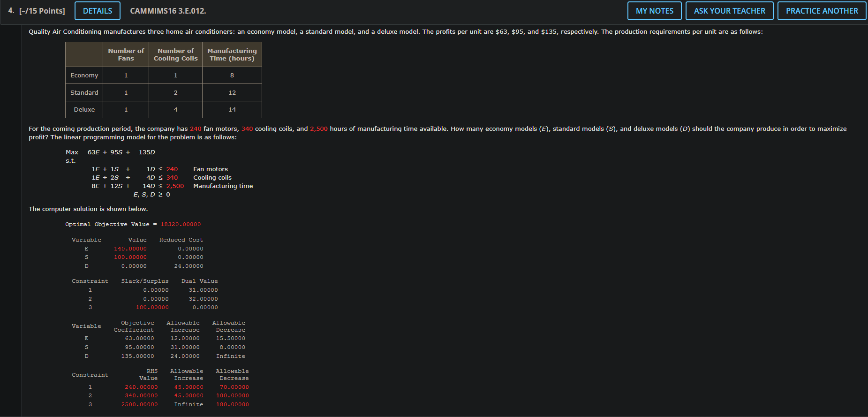Click constraint 3 RHS value 2500.00000
The height and width of the screenshot is (417, 868).
click(139, 404)
